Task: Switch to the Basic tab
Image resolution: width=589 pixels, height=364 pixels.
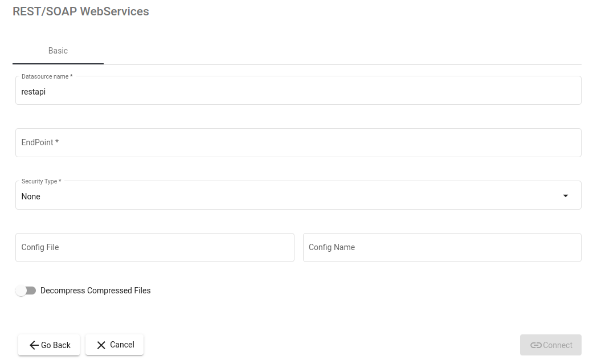Action: [58, 51]
